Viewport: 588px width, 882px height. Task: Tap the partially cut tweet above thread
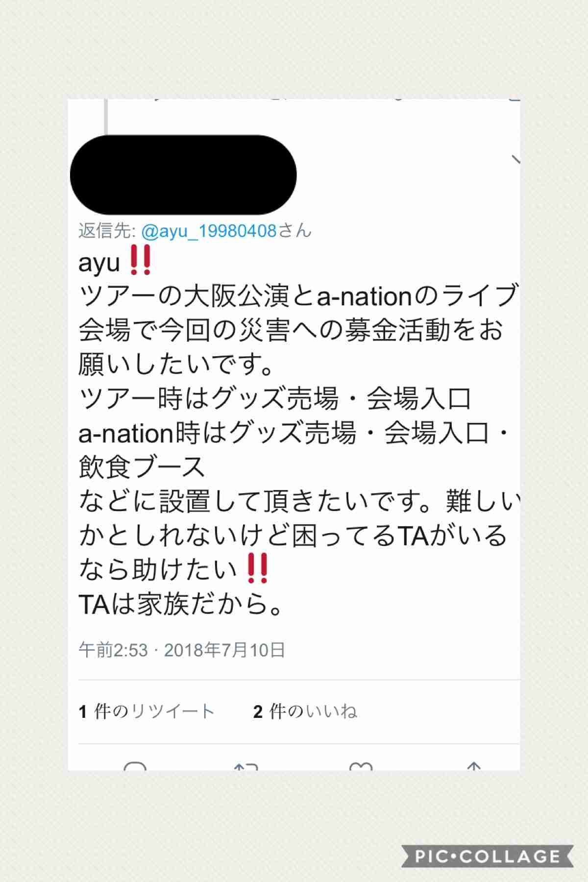(x=314, y=100)
